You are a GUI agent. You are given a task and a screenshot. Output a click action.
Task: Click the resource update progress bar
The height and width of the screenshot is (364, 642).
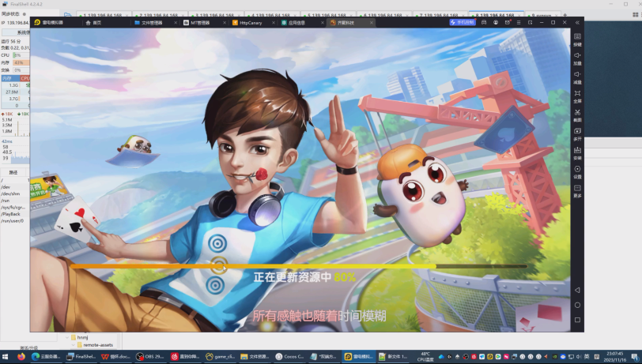point(299,266)
